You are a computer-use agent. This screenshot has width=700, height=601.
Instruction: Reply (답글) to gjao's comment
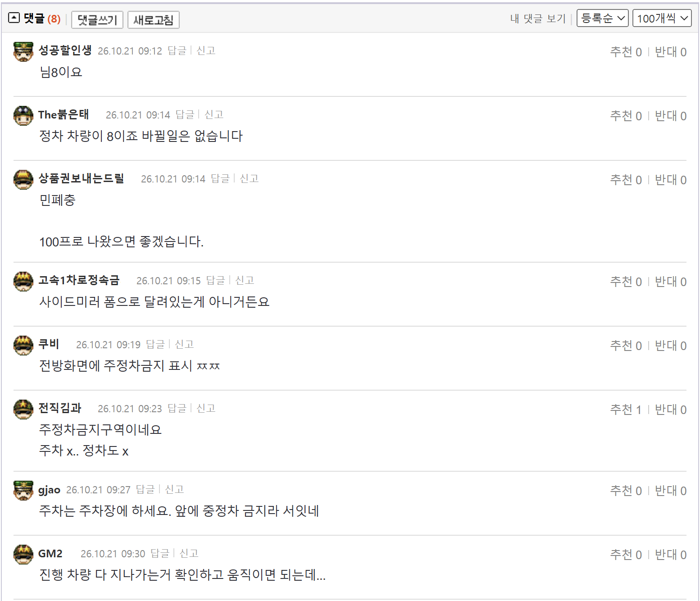145,489
